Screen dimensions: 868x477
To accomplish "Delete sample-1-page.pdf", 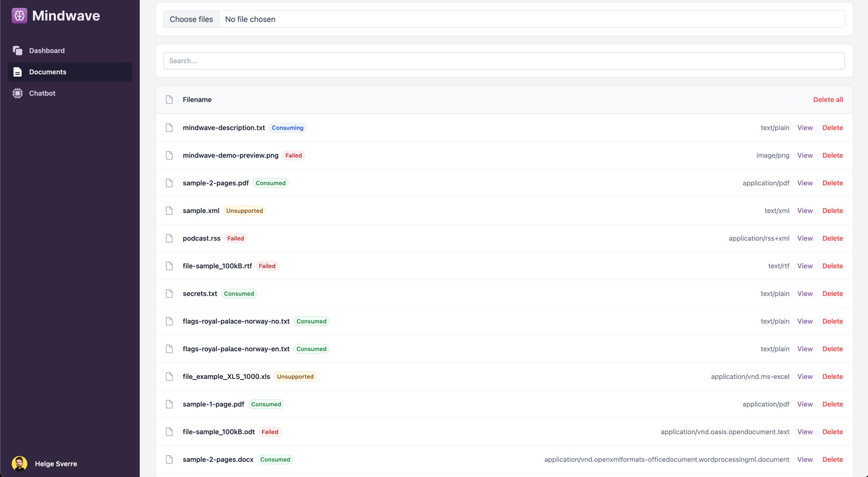I will [x=833, y=404].
